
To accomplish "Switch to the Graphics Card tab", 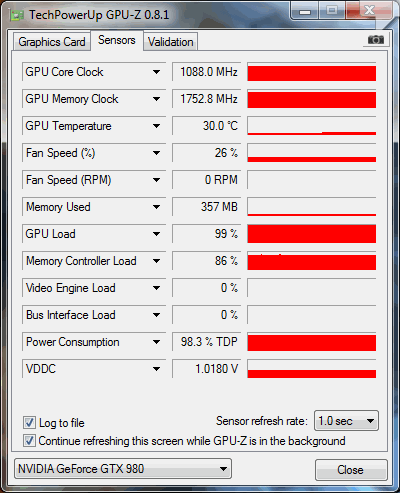I will tap(52, 42).
